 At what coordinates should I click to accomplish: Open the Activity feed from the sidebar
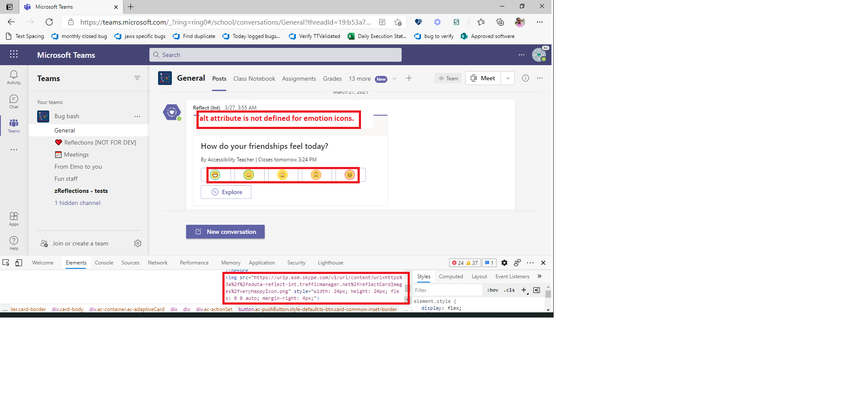coord(13,77)
